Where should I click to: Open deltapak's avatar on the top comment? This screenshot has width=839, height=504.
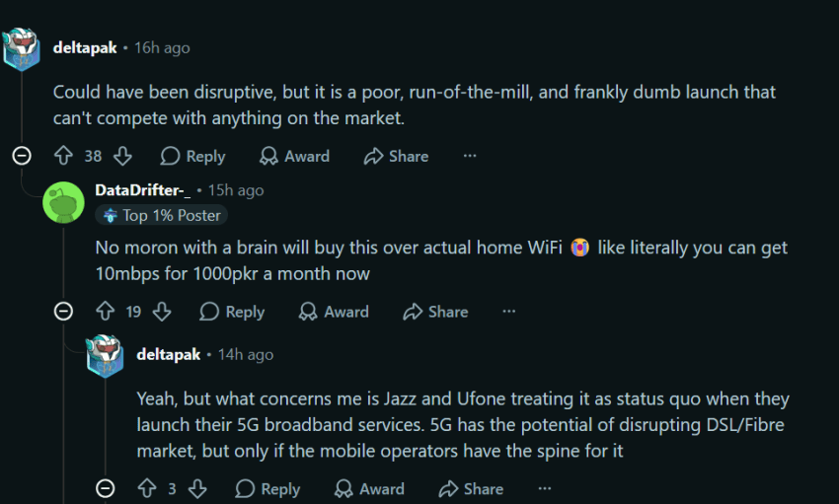(x=22, y=49)
